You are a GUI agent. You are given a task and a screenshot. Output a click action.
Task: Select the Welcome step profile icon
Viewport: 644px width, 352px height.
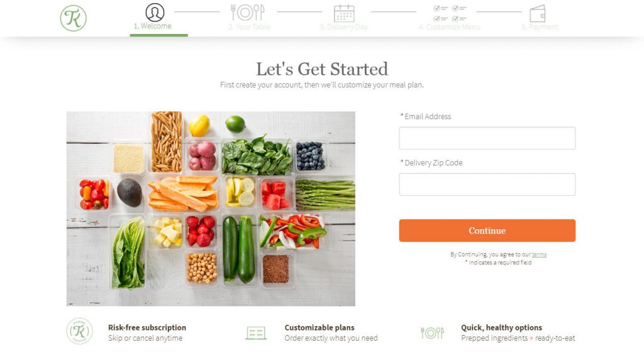[155, 12]
